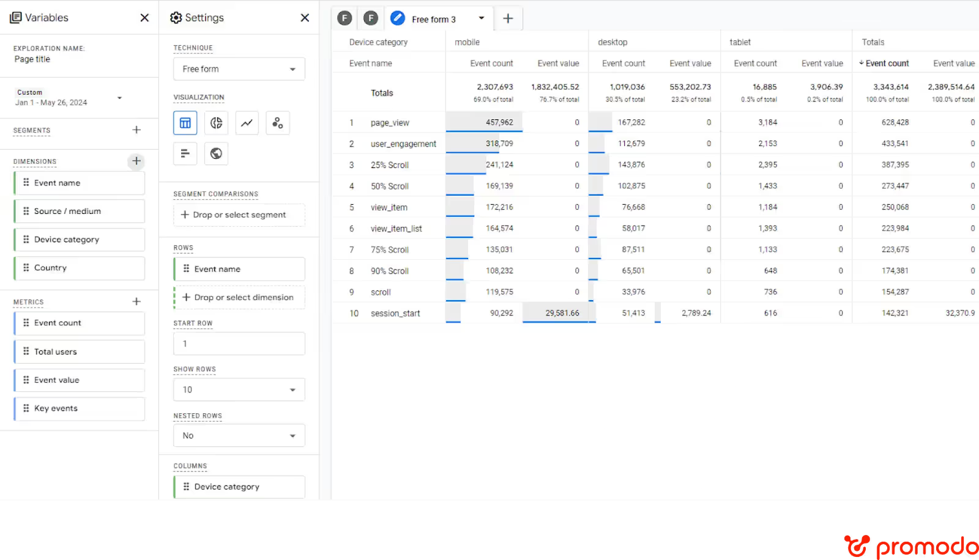Add a new metric with plus icon

136,301
